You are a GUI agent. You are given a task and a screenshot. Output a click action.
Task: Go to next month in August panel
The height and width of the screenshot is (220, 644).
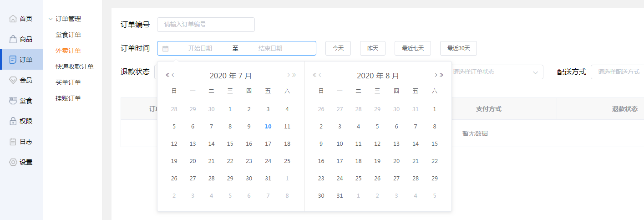tap(436, 75)
